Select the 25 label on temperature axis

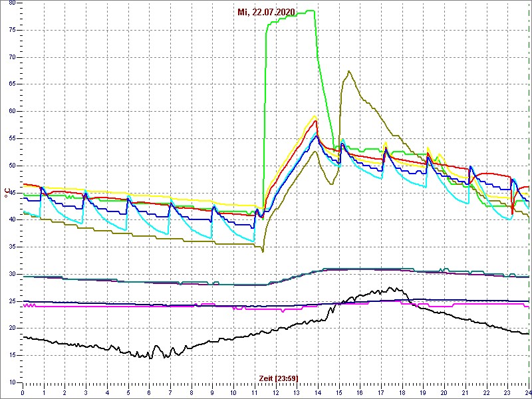11,301
